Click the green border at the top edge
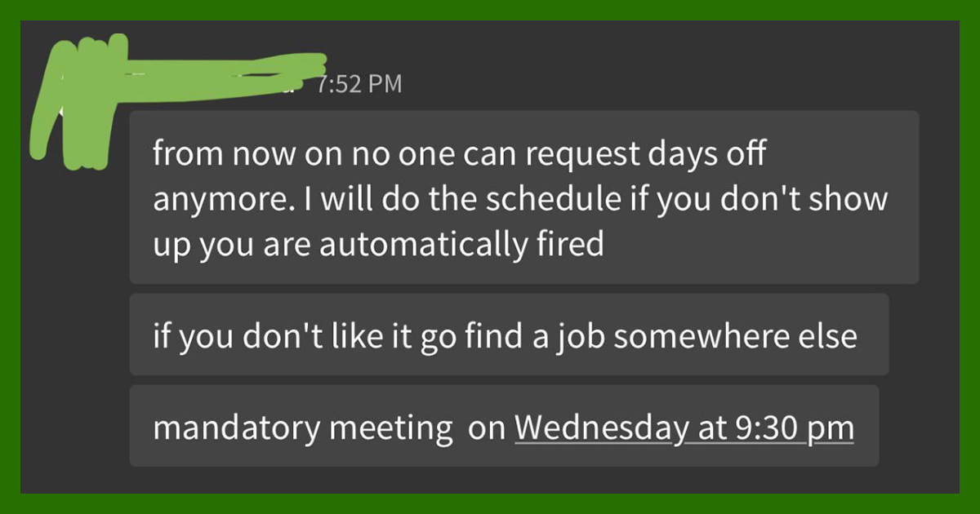Viewport: 980px width, 514px height. click(490, 8)
